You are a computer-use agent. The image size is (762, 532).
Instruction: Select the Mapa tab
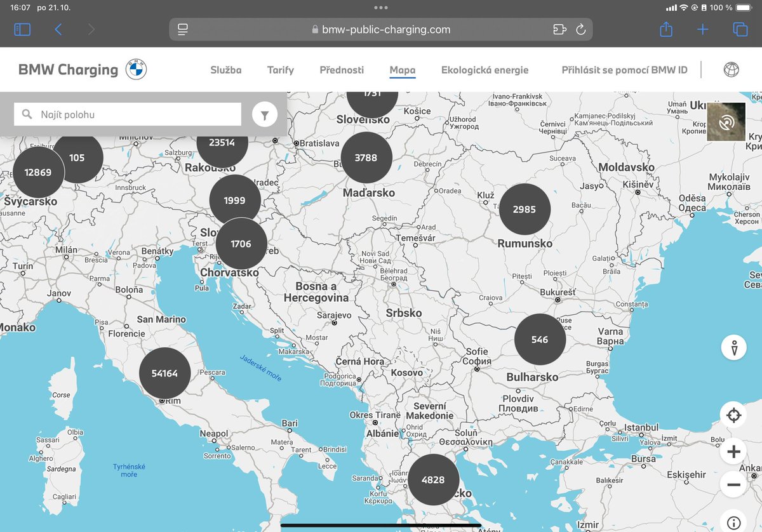[403, 70]
